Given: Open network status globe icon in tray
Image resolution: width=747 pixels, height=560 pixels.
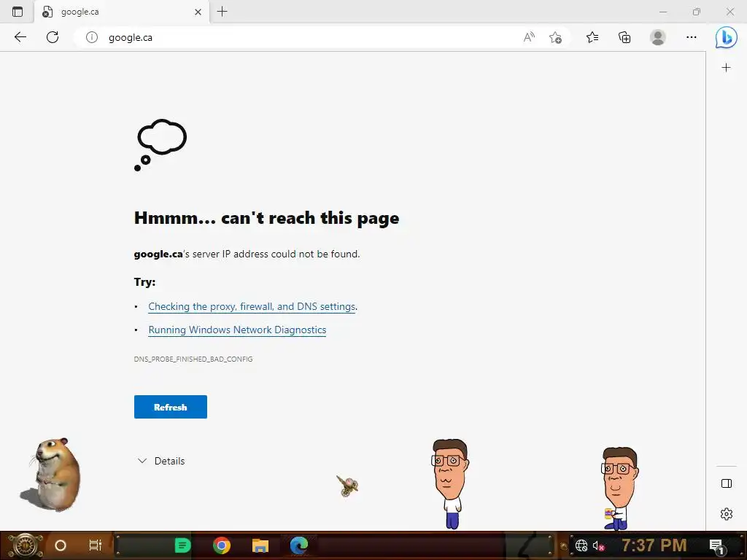Looking at the screenshot, I should (581, 545).
